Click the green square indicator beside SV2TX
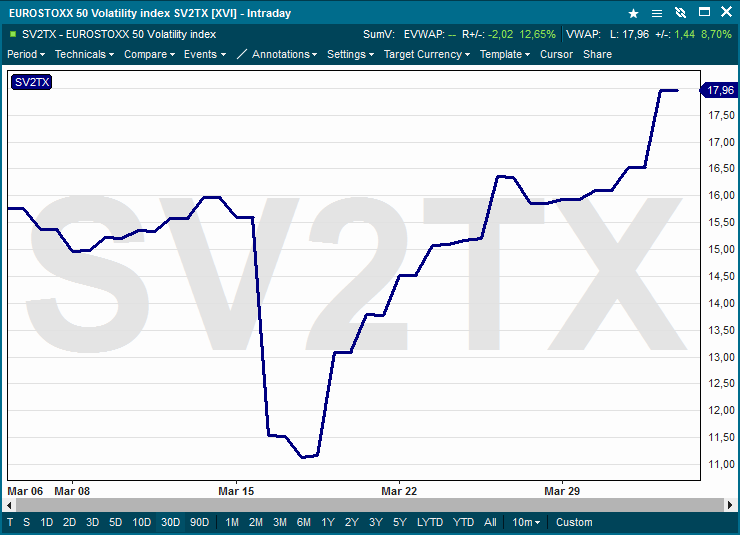Screen dimensions: 740x535 coord(13,34)
